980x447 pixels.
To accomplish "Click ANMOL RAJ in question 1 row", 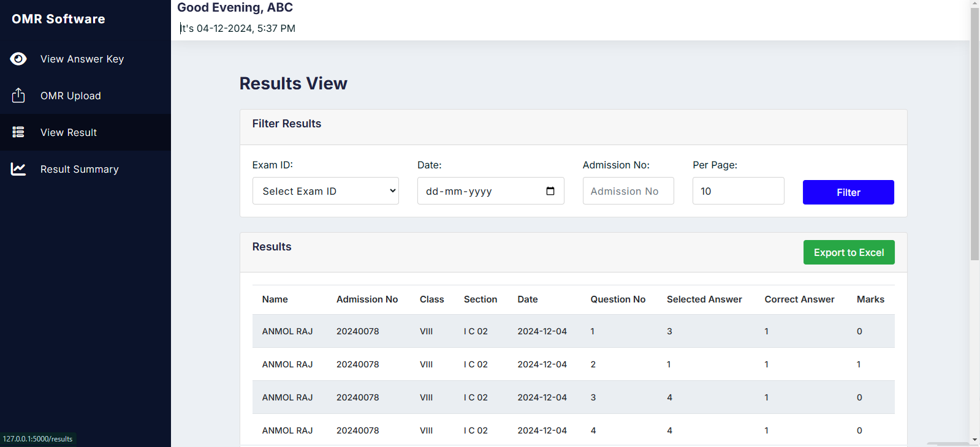I will pyautogui.click(x=287, y=331).
